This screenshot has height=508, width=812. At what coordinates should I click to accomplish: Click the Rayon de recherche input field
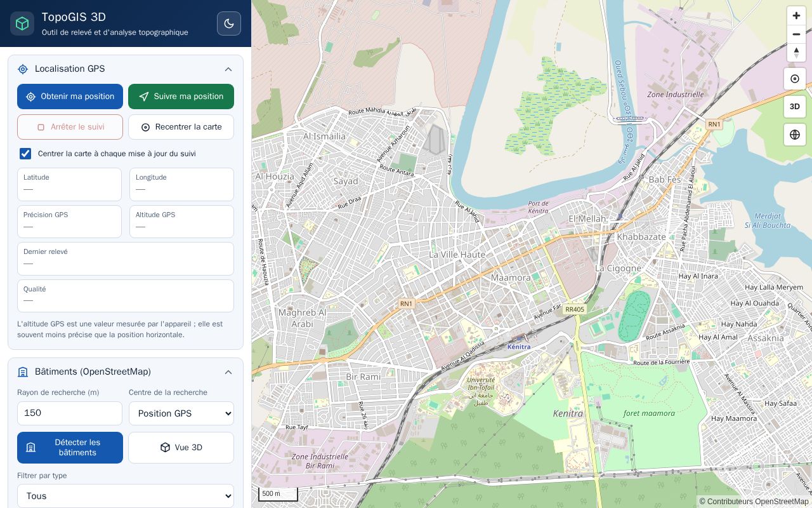70,413
